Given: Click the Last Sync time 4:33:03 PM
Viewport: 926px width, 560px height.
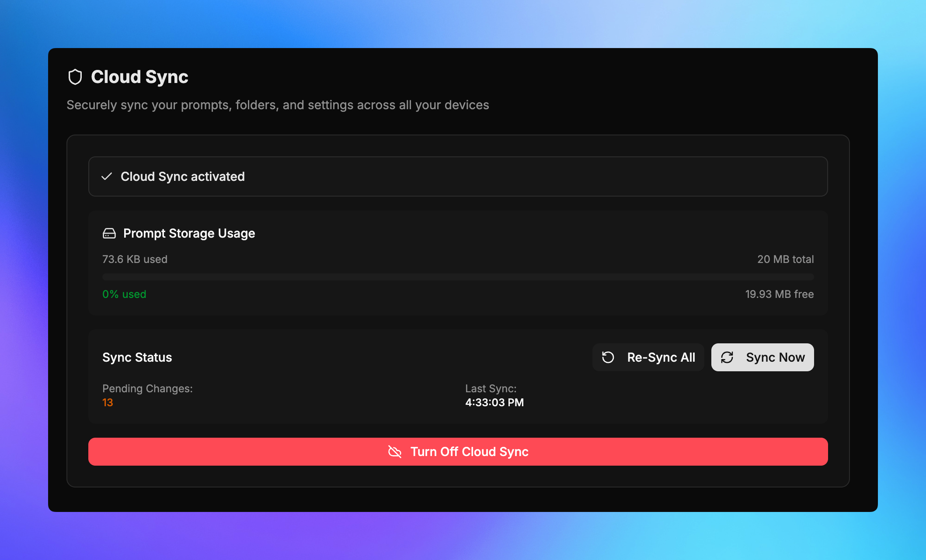Looking at the screenshot, I should (494, 402).
